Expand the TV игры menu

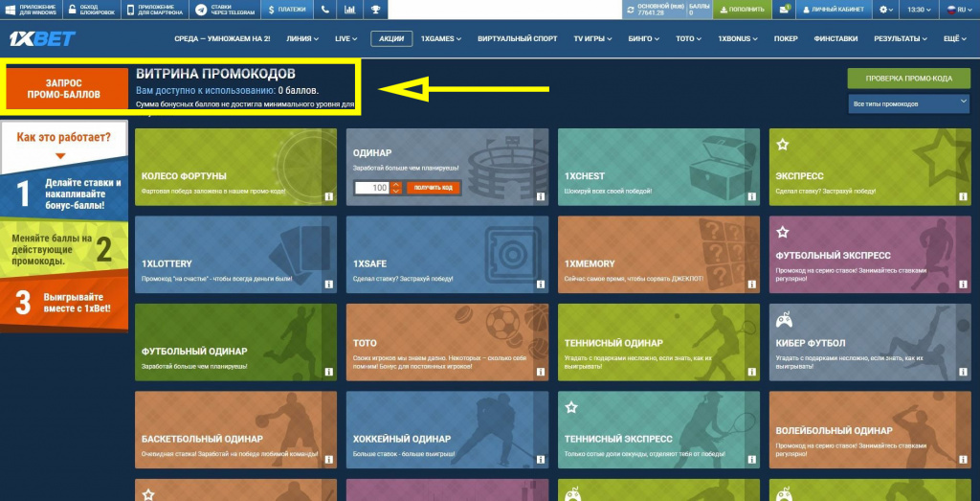point(593,38)
